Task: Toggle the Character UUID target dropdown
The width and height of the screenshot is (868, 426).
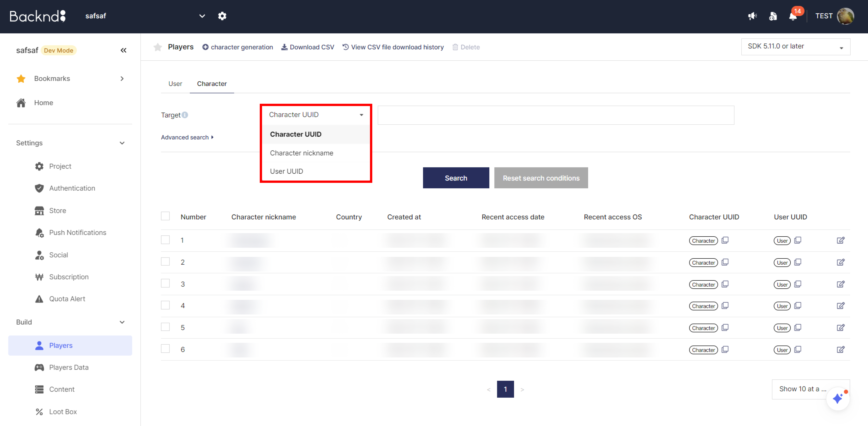Action: [316, 115]
